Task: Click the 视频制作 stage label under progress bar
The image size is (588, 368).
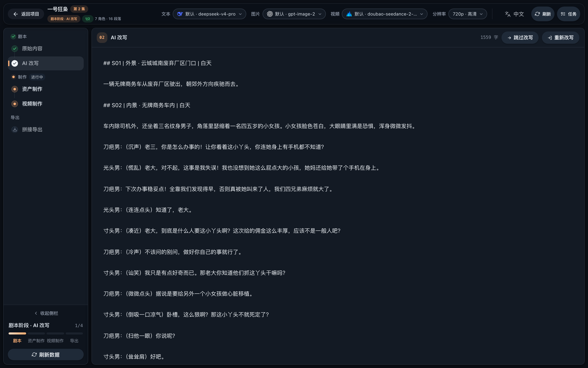Action: 55,341
